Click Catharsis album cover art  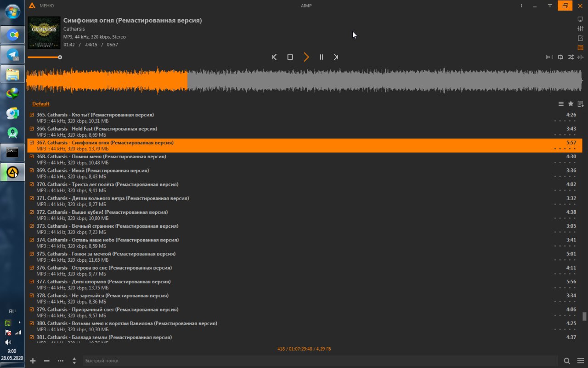(x=44, y=33)
